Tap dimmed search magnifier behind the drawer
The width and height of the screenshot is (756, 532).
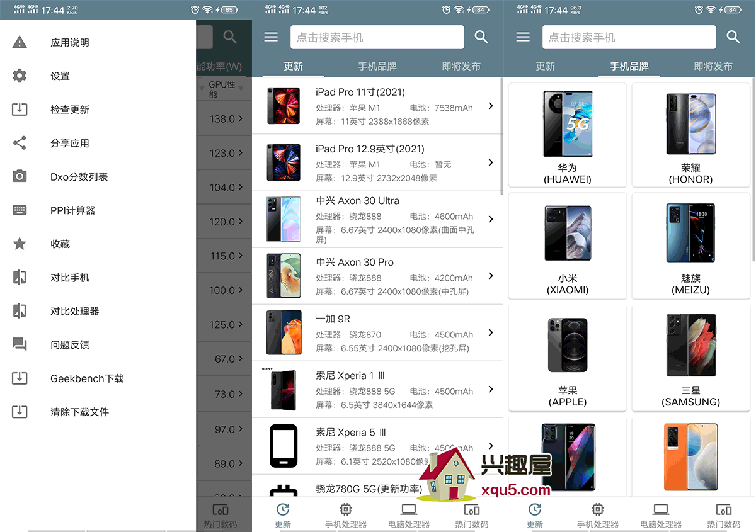point(230,37)
